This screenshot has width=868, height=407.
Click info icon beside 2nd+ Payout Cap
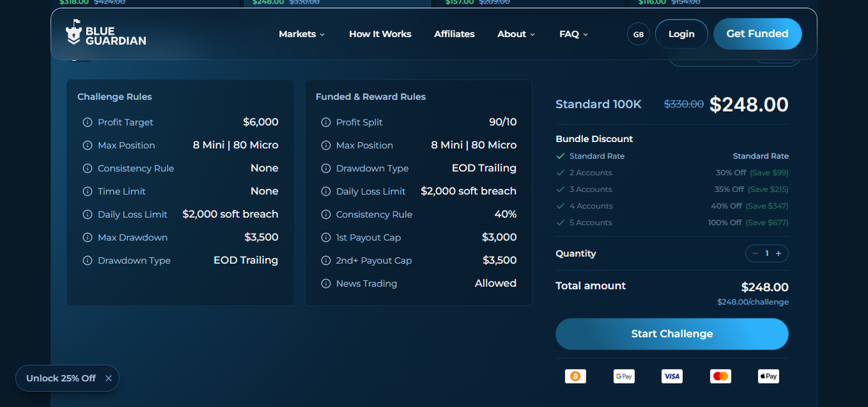tap(325, 261)
